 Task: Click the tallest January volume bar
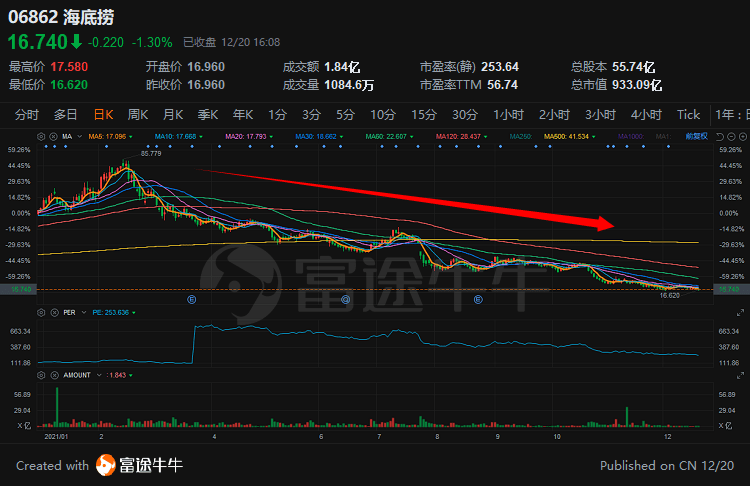tap(57, 407)
